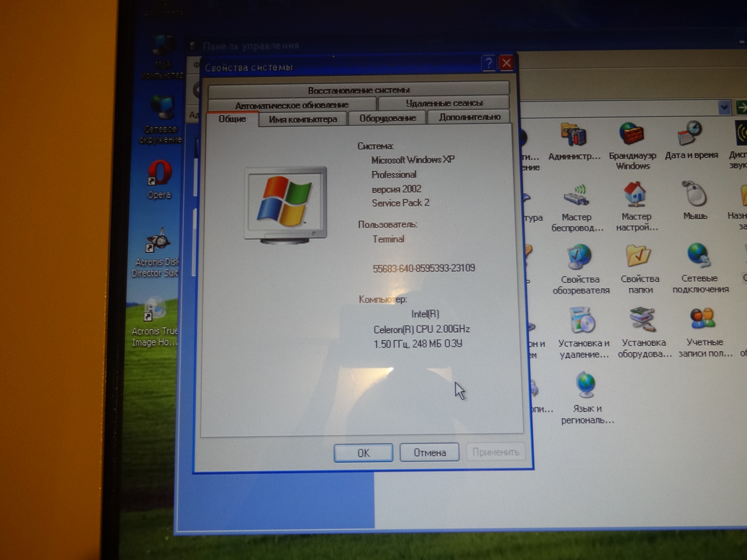Expand the address bar dropdown arrow
The height and width of the screenshot is (560, 747).
[724, 108]
